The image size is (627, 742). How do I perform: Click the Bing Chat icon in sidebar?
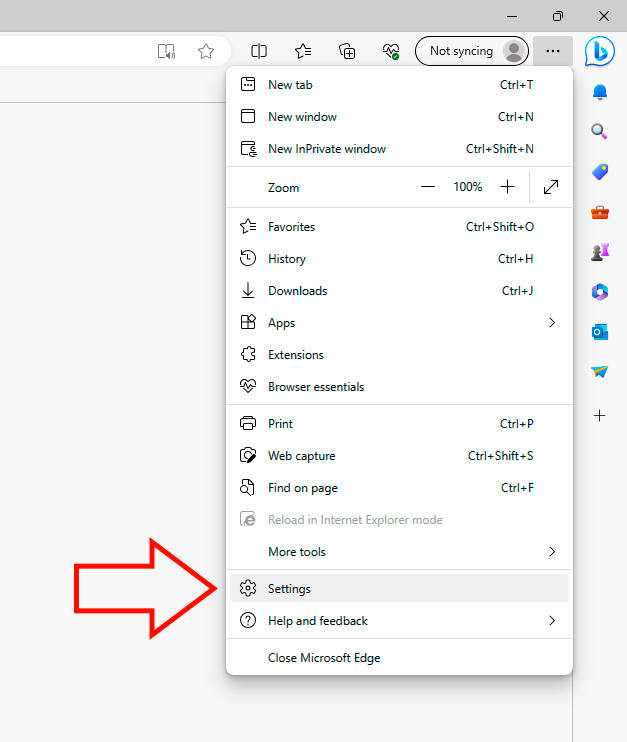click(600, 51)
